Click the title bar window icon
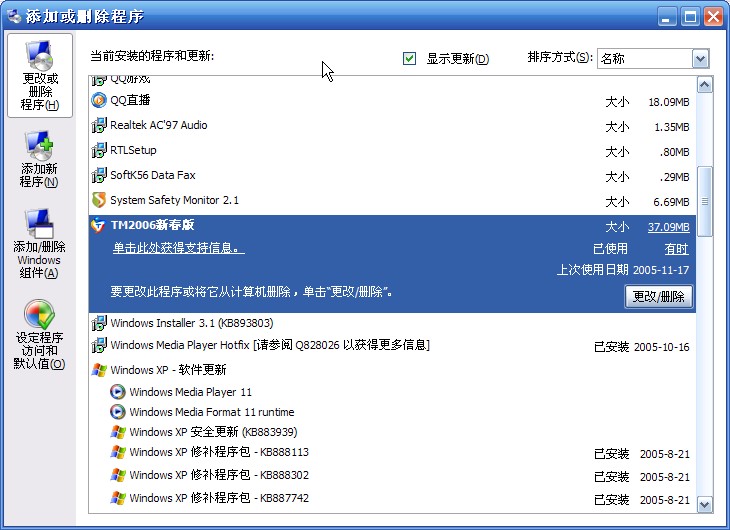Screen dimensions: 730x530 tap(14, 16)
